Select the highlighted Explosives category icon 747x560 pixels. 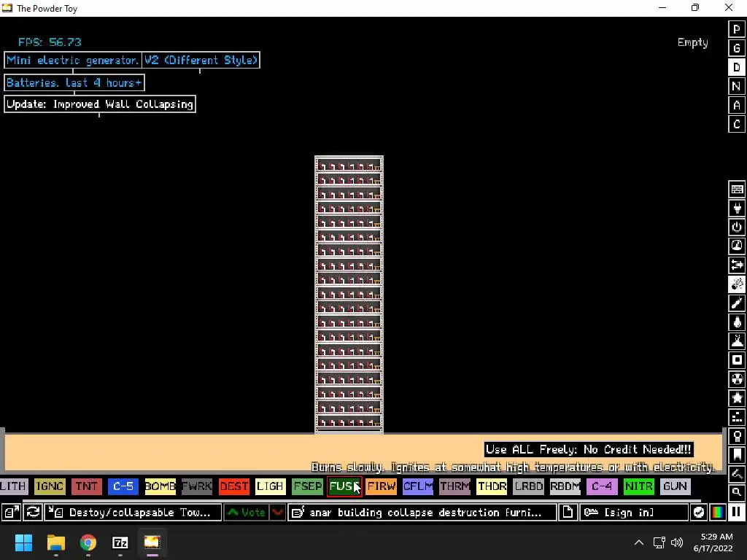pyautogui.click(x=737, y=284)
